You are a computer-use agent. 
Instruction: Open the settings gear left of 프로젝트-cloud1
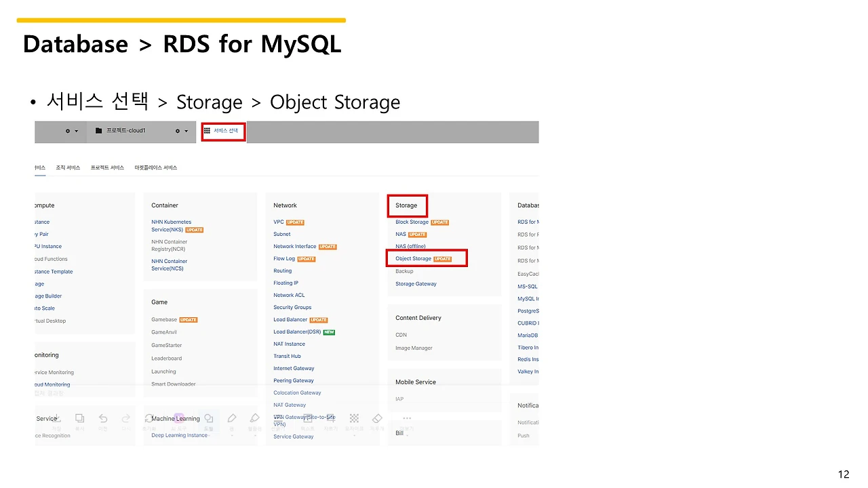click(68, 131)
